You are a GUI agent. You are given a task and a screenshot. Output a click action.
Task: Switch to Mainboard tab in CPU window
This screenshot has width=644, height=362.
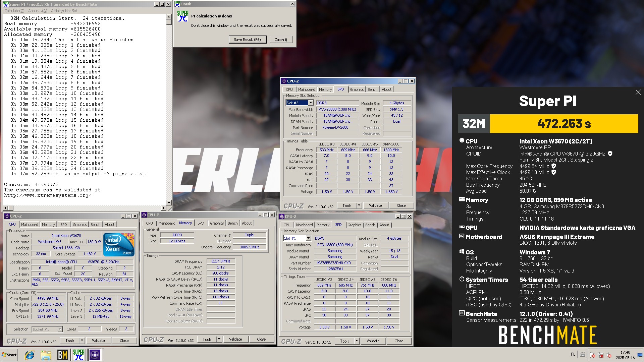pyautogui.click(x=30, y=225)
